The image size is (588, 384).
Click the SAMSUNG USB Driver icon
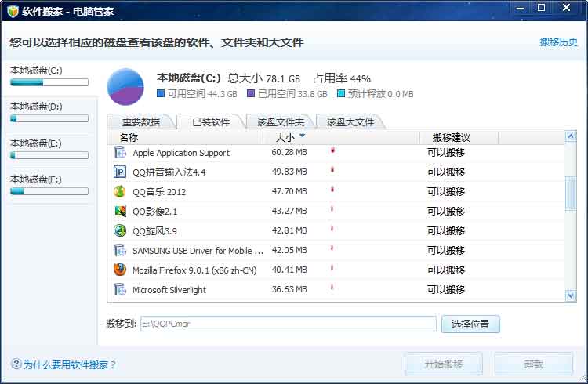click(120, 251)
